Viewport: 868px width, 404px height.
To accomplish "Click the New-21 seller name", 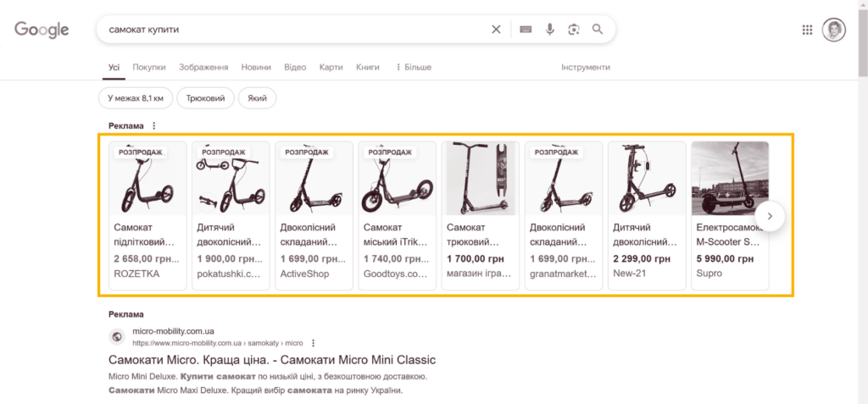I will pyautogui.click(x=630, y=274).
